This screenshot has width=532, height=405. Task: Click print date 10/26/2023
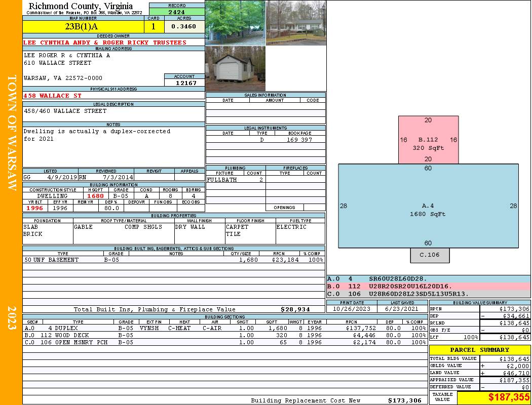pos(352,309)
